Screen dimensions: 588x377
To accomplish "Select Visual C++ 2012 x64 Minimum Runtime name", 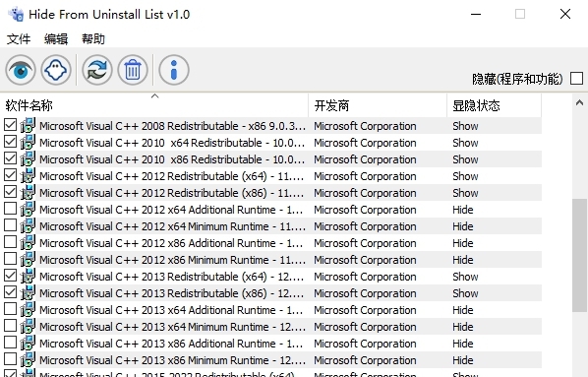I will pyautogui.click(x=172, y=226).
